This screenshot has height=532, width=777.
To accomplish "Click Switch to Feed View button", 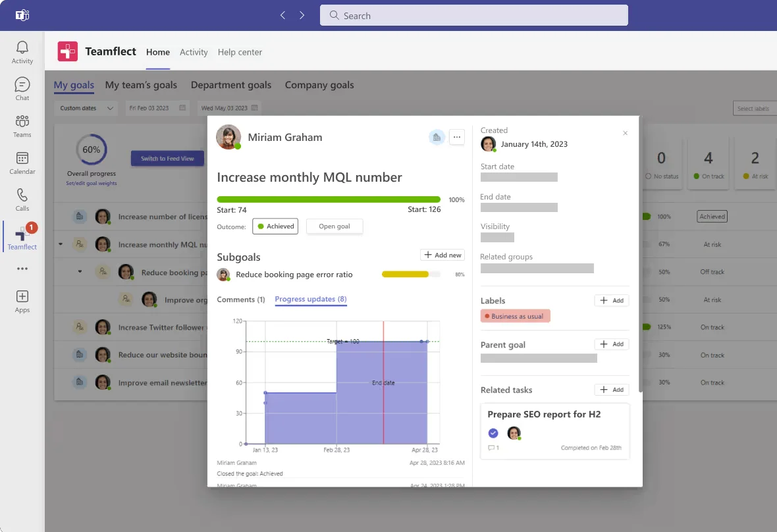I will pyautogui.click(x=167, y=159).
